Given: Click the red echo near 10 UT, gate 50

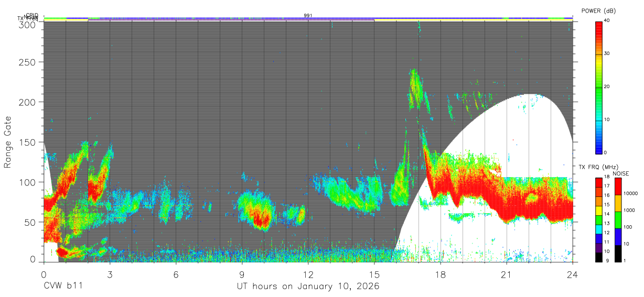Looking at the screenshot, I should pos(261,216).
